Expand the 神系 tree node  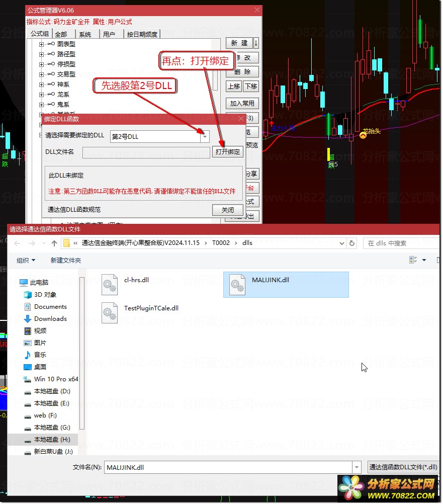41,85
